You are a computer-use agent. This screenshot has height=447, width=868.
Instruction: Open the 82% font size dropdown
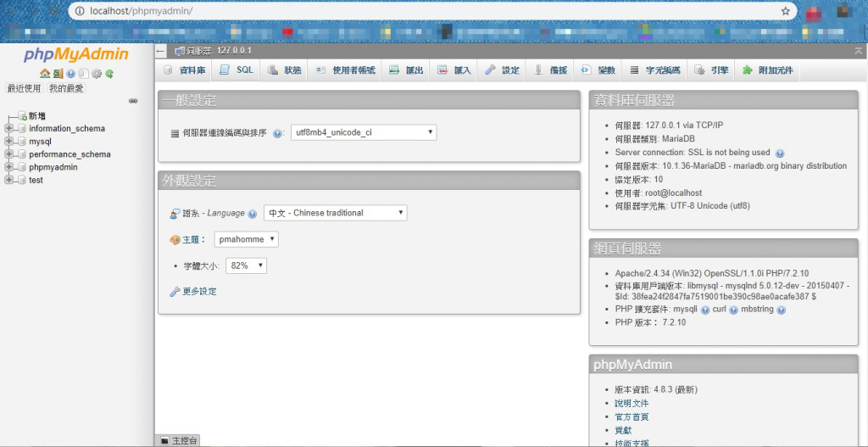(247, 265)
